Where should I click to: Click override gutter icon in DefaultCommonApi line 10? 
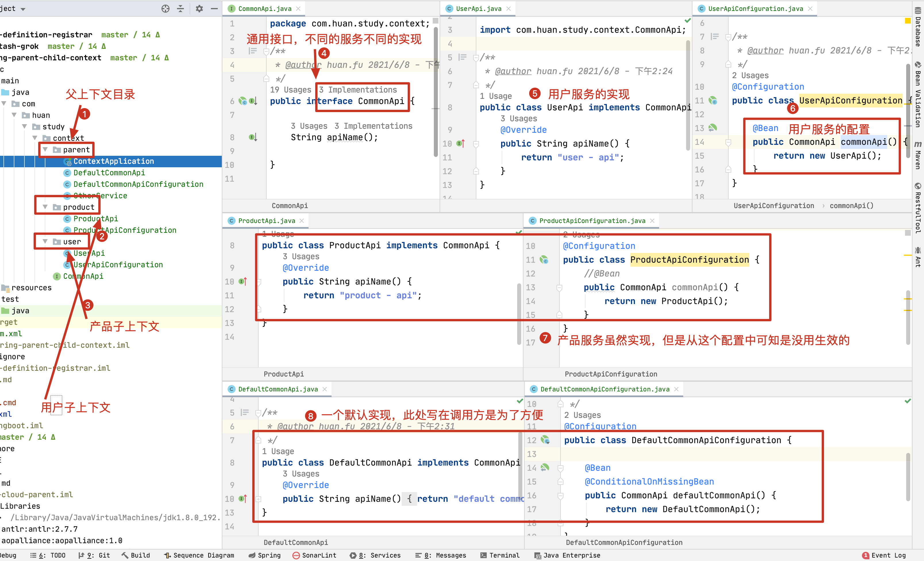pyautogui.click(x=243, y=498)
